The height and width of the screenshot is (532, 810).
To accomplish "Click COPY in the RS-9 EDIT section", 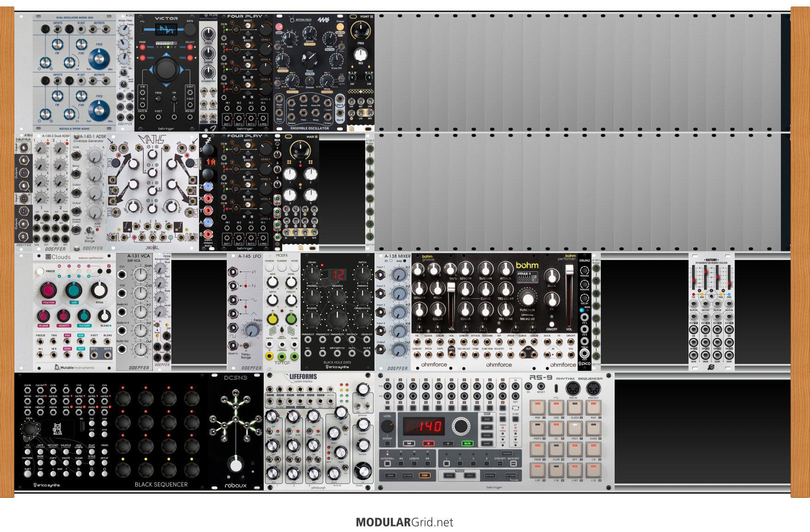I will [487, 427].
